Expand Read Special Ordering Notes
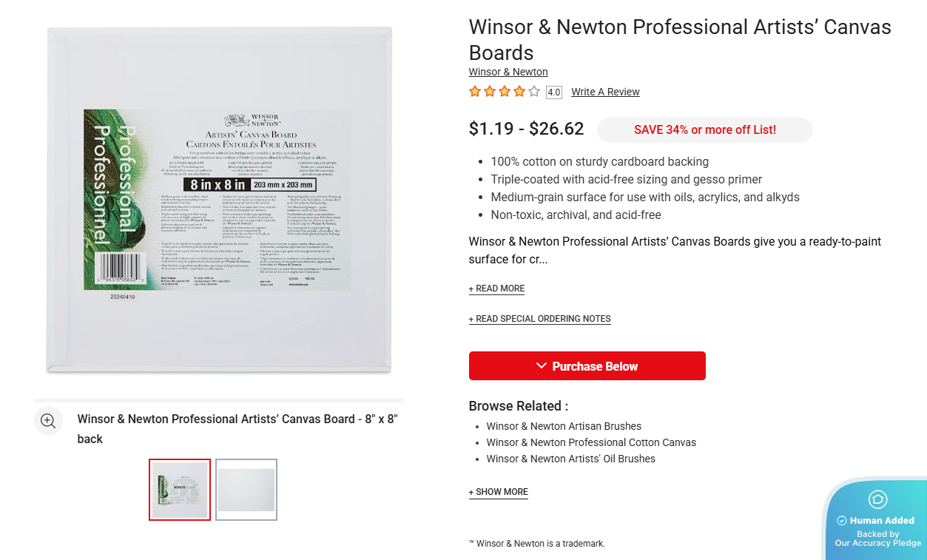The width and height of the screenshot is (927, 560). (539, 319)
